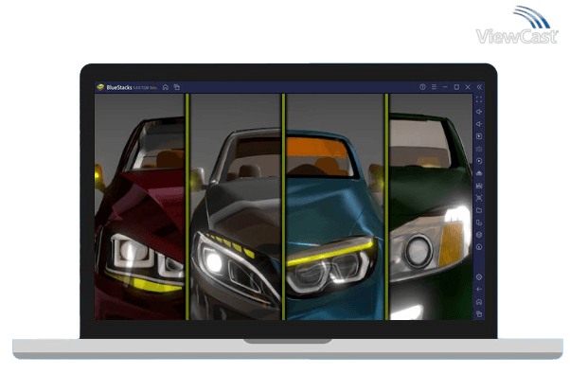Image resolution: width=570 pixels, height=392 pixels.
Task: Click the install APK sidebar icon
Action: (x=479, y=173)
